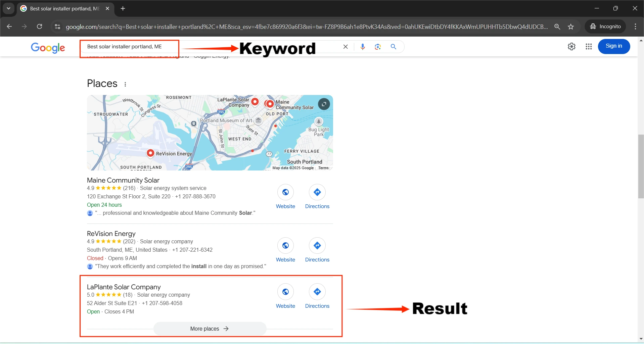This screenshot has height=344, width=644.
Task: Click the Maine Community Solar review snippet
Action: [x=175, y=213]
